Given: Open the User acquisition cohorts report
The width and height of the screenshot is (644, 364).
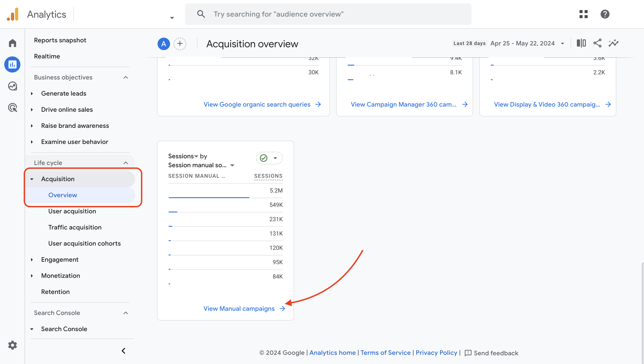Looking at the screenshot, I should click(85, 243).
